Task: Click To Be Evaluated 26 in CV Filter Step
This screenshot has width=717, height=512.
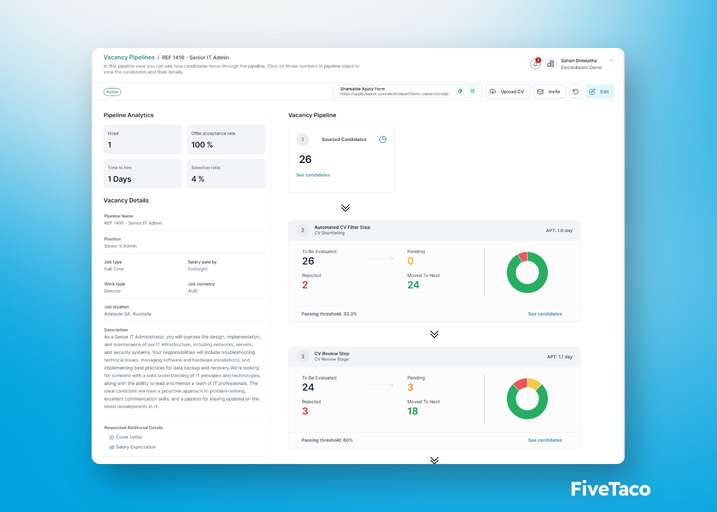Action: coord(308,261)
